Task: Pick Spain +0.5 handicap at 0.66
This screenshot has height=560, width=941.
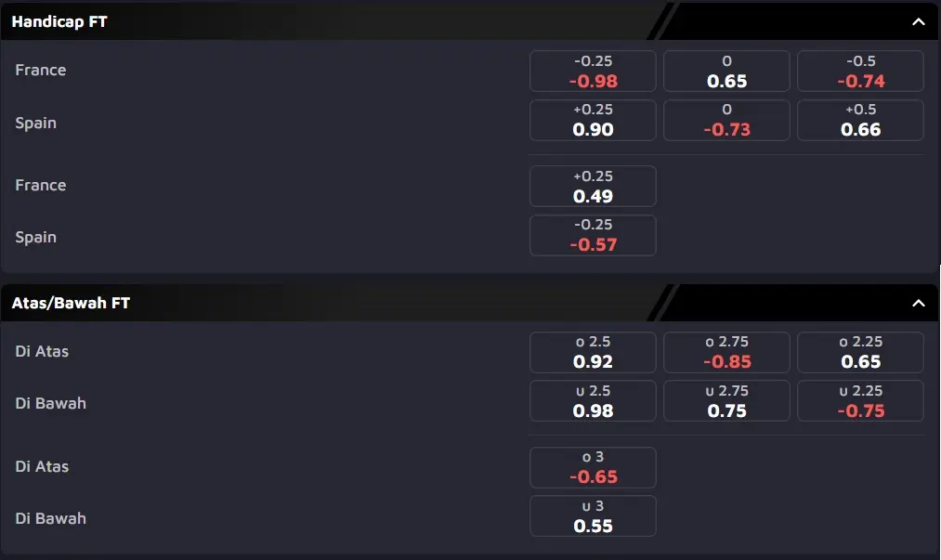Action: tap(860, 120)
